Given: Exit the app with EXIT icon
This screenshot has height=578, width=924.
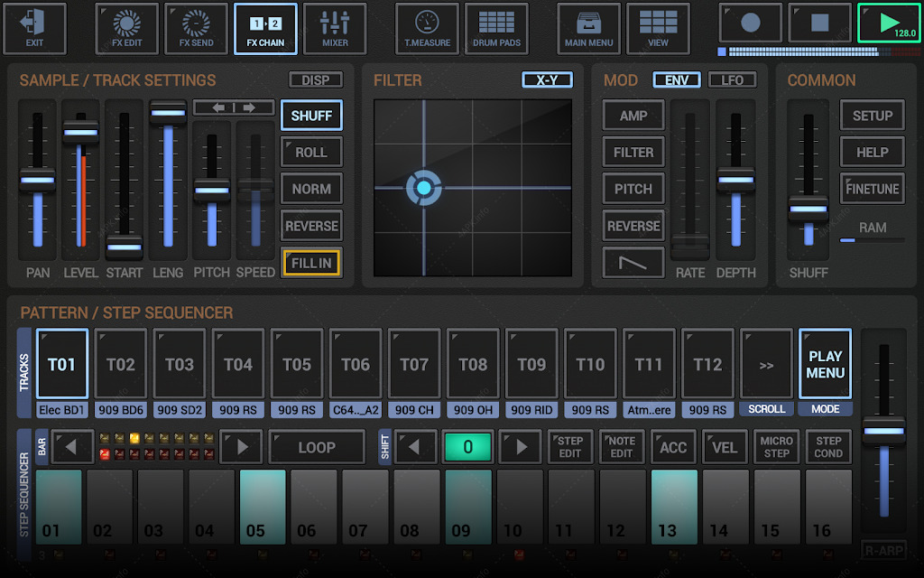Looking at the screenshot, I should tap(34, 28).
